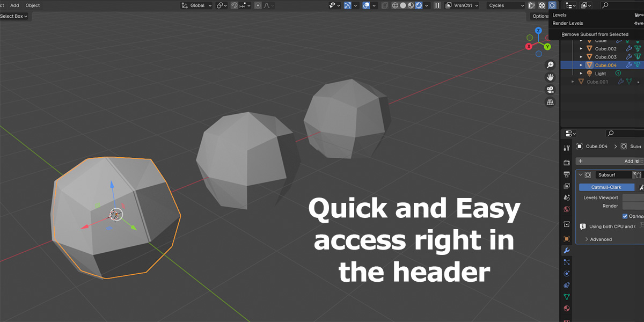The image size is (644, 322).
Task: Click the Add Modifier button
Action: [609, 161]
